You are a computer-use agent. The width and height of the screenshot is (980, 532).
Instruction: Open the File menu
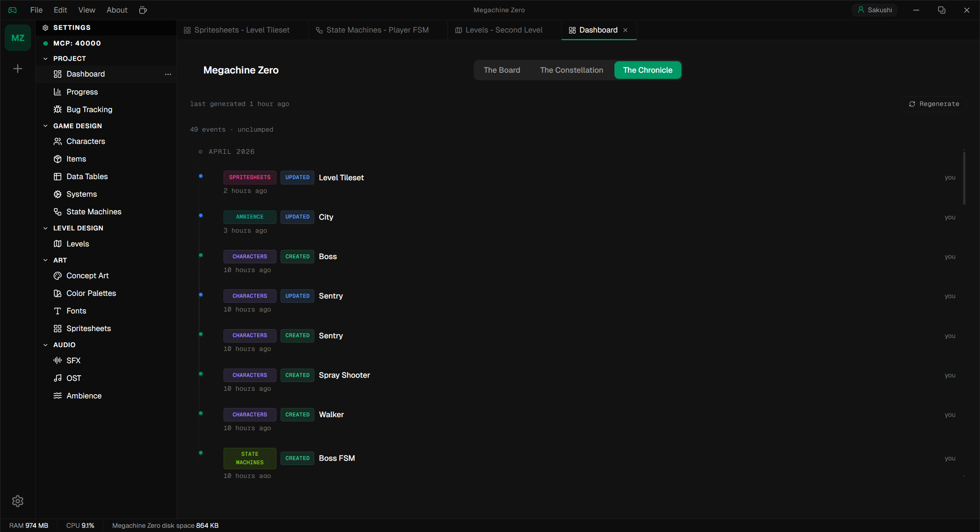(x=36, y=10)
